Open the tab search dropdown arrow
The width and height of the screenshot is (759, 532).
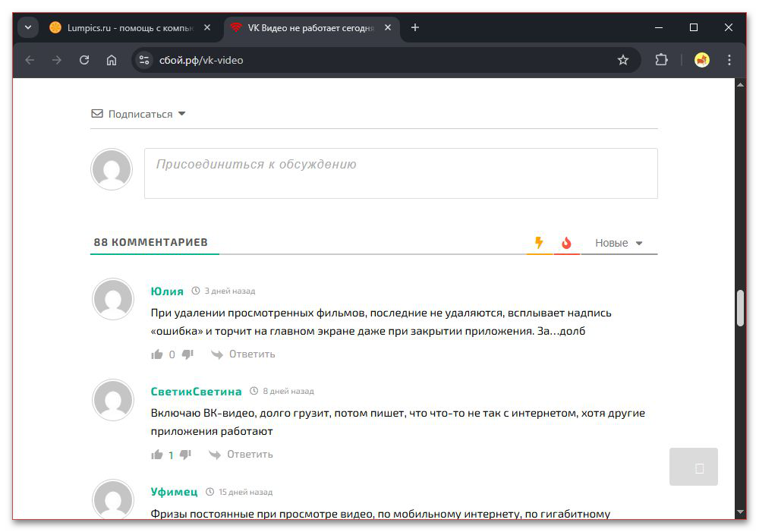pyautogui.click(x=28, y=27)
